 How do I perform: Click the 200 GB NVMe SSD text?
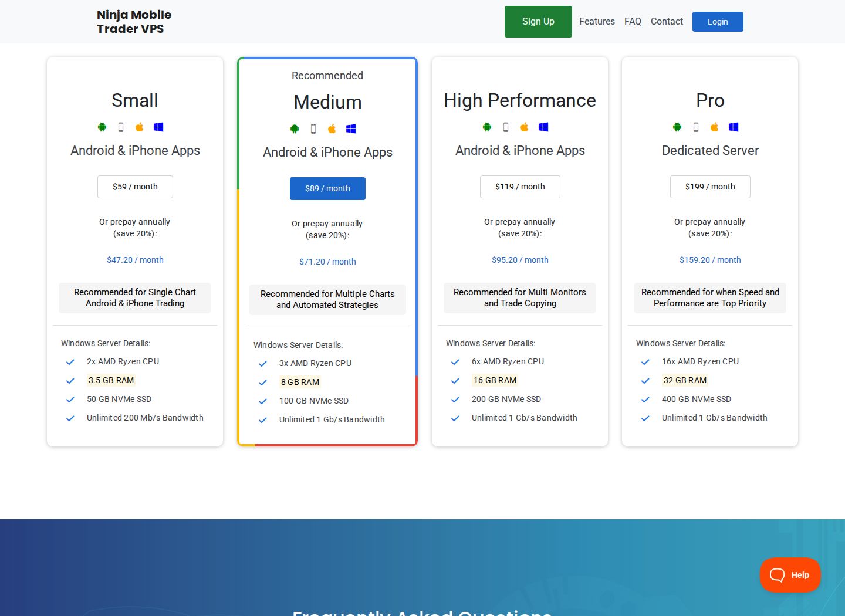click(x=506, y=399)
